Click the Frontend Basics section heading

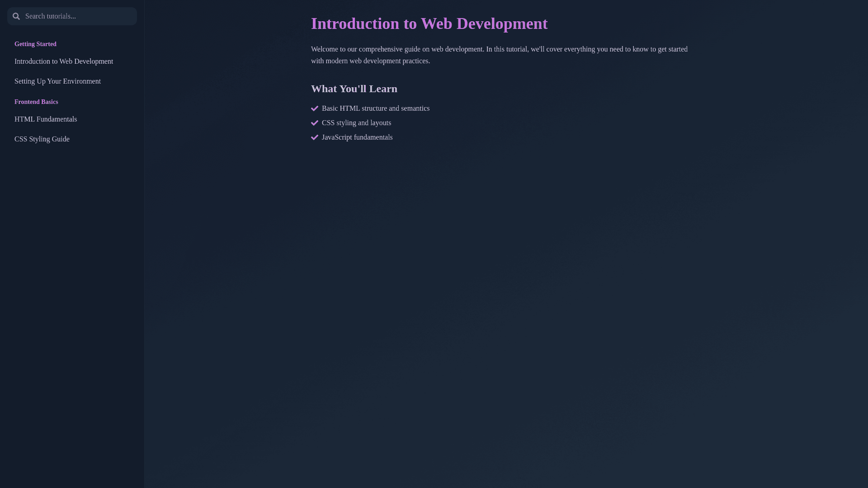tap(36, 102)
